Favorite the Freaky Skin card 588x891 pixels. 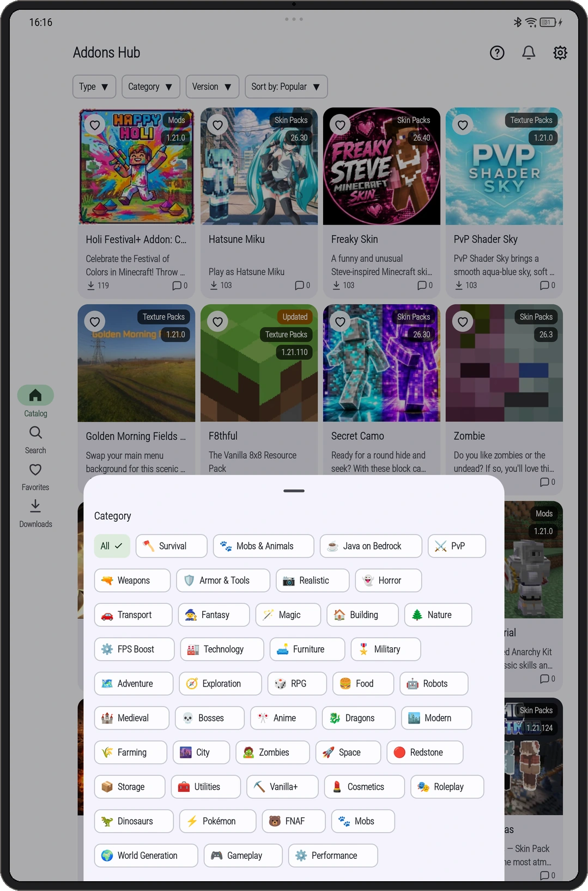(x=340, y=125)
